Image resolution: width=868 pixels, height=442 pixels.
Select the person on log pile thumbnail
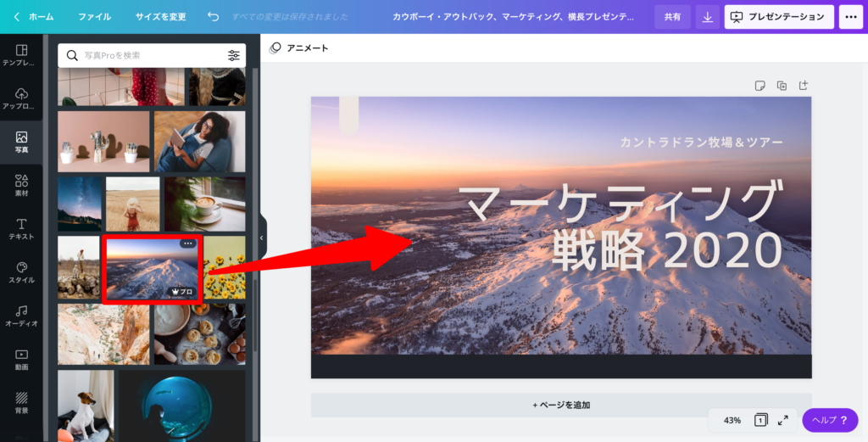[x=79, y=268]
